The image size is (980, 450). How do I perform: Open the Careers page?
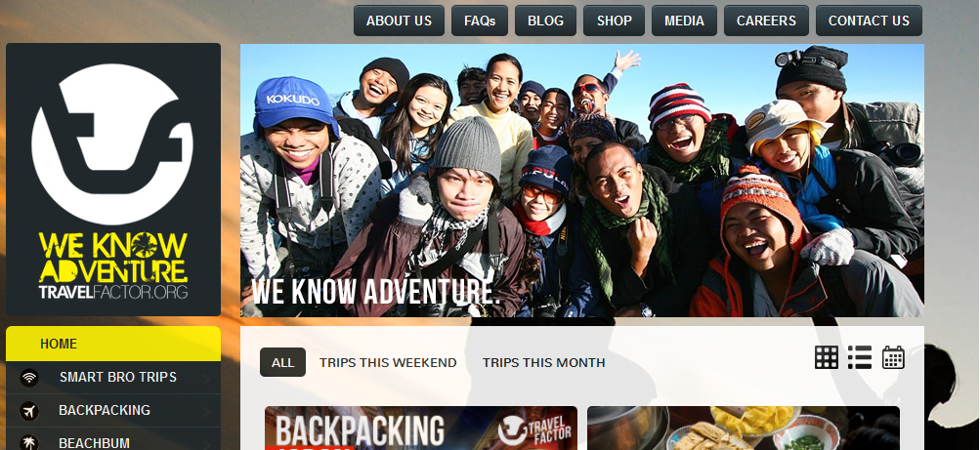(x=766, y=20)
